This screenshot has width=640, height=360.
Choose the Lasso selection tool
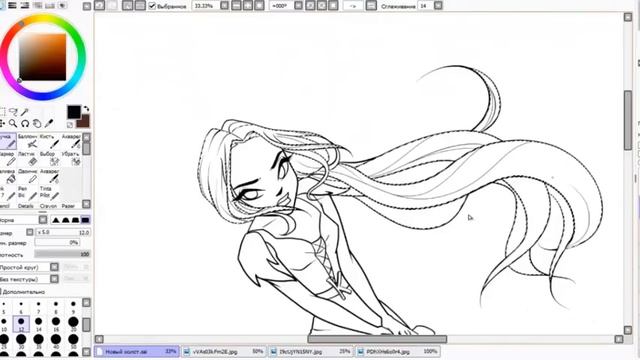coord(13,111)
